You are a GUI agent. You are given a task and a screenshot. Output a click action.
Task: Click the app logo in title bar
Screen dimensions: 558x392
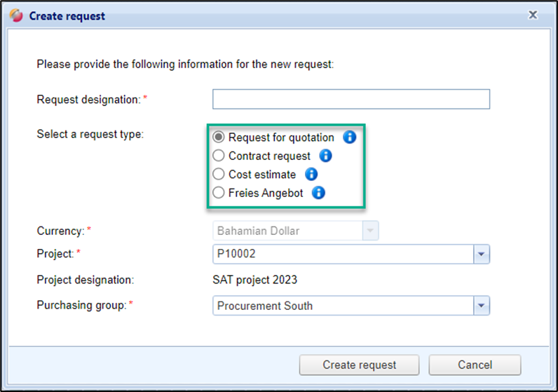pyautogui.click(x=16, y=15)
